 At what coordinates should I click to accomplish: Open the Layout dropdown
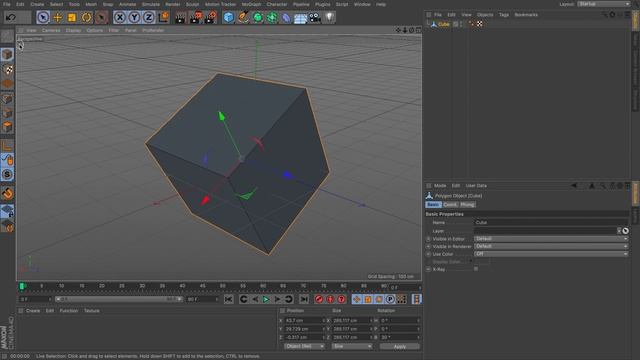coord(604,4)
